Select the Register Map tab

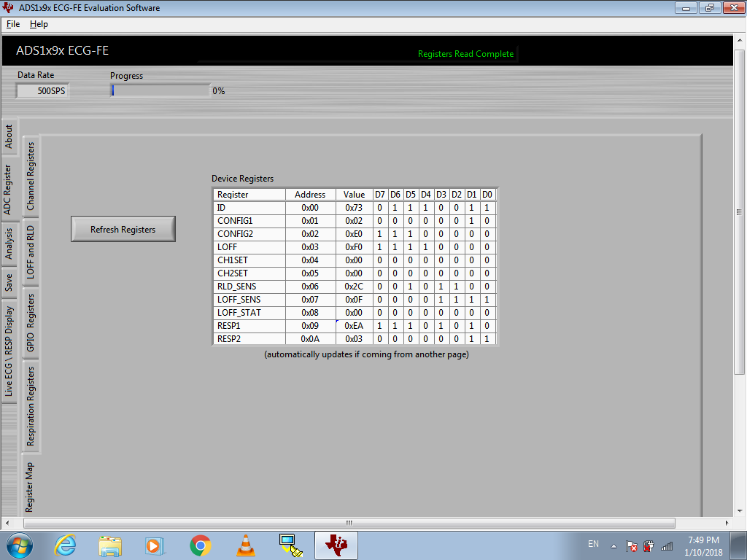(x=29, y=486)
